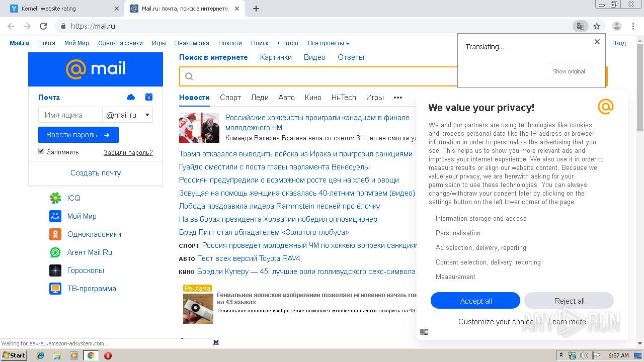Click the padlock site info icon
Image resolution: width=644 pixels, height=362 pixels.
coord(63,26)
